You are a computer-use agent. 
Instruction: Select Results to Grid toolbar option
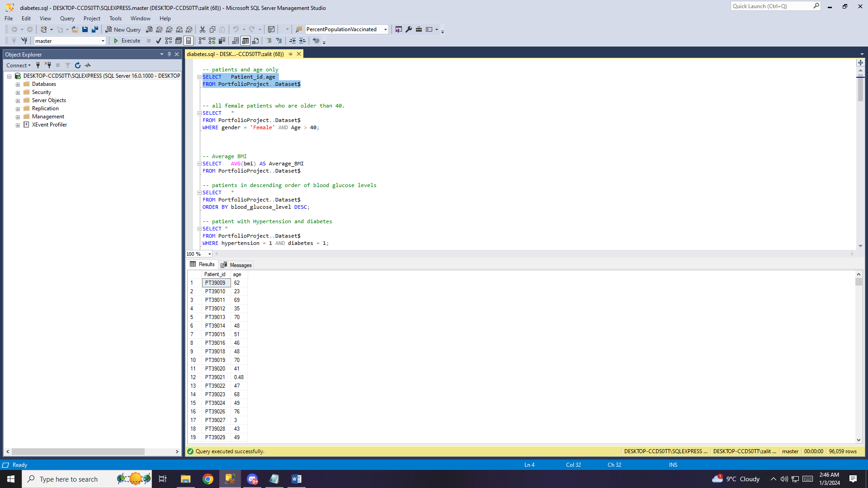coord(245,41)
